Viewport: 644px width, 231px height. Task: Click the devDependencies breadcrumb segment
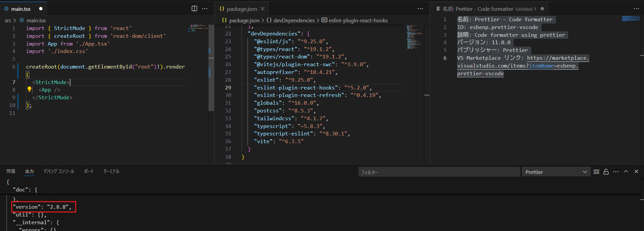click(x=294, y=21)
